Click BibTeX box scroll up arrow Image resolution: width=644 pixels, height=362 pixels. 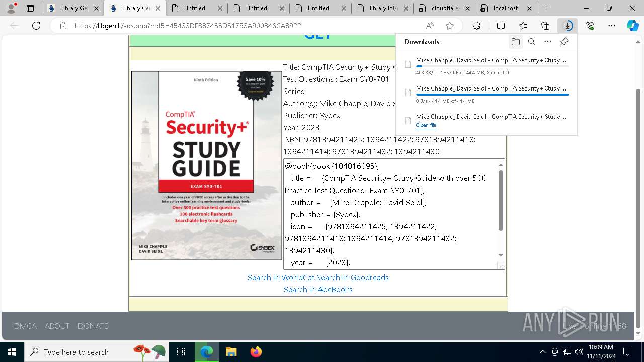click(x=501, y=165)
